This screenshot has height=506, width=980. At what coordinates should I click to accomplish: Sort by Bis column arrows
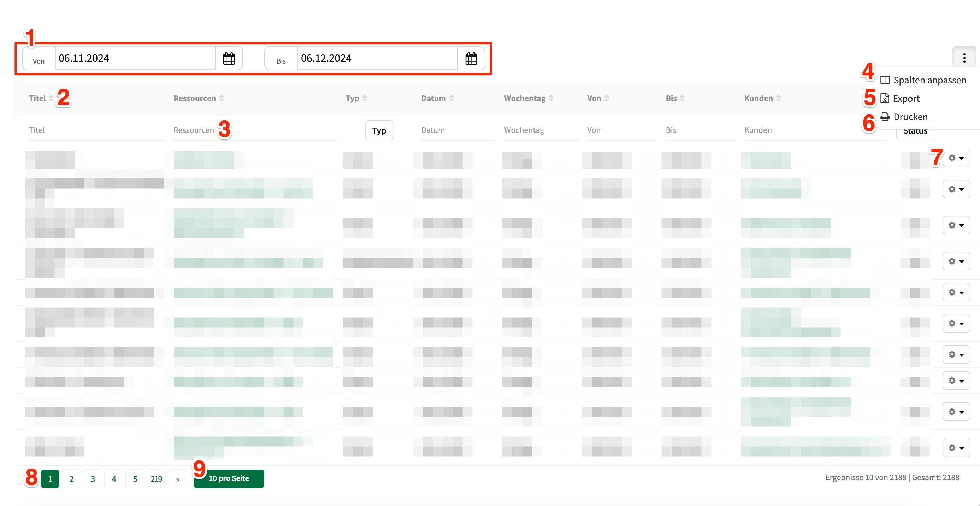(x=682, y=99)
